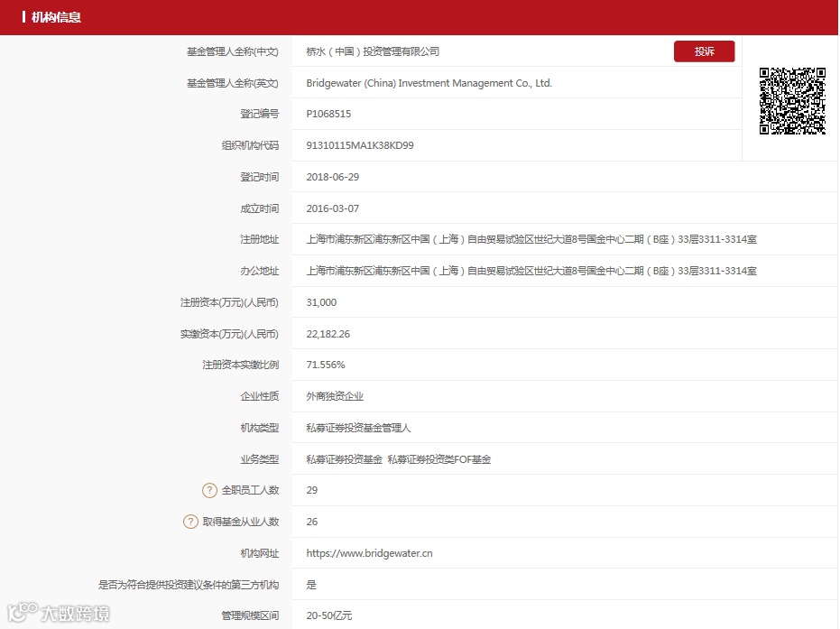Click the 注册地址 address value
This screenshot has width=840, height=629.
click(x=531, y=239)
